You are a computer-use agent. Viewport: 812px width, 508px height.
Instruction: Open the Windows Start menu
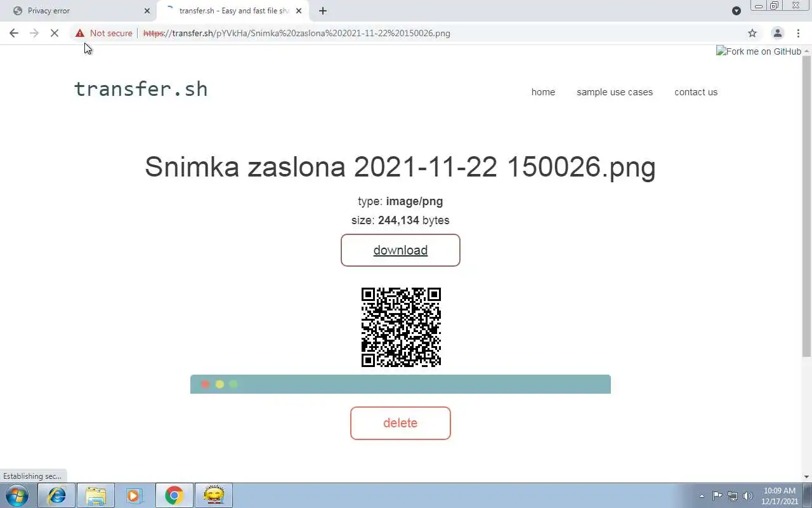click(17, 495)
